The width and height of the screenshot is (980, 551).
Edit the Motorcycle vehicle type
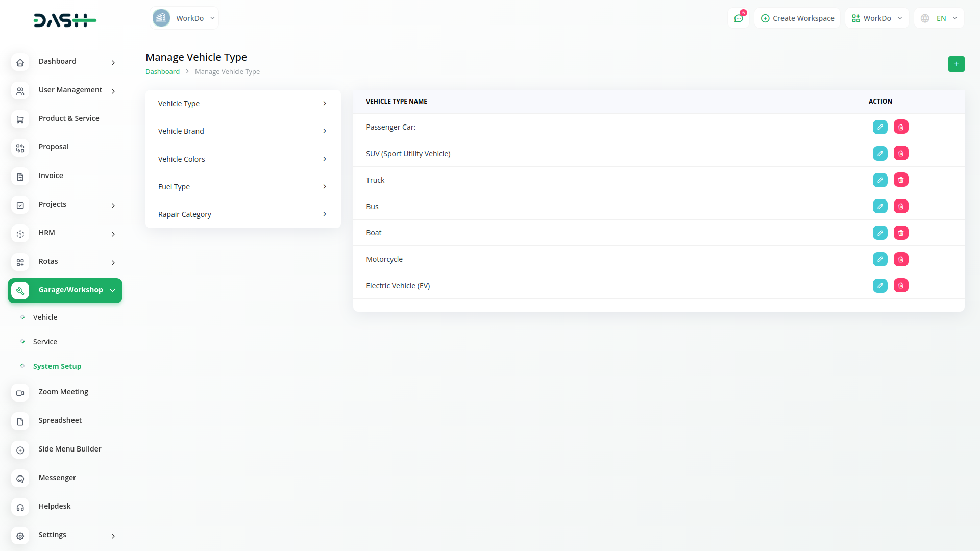880,259
